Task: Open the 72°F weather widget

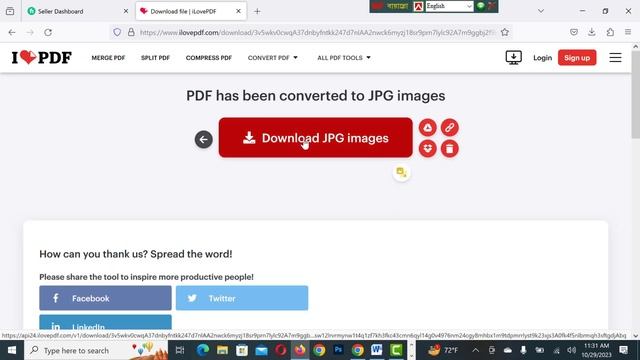Action: 444,350
